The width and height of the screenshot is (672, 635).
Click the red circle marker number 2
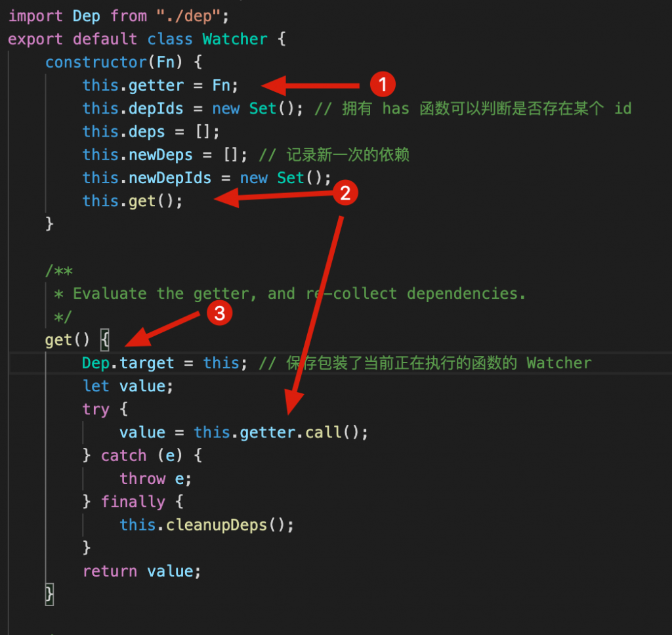pyautogui.click(x=345, y=193)
